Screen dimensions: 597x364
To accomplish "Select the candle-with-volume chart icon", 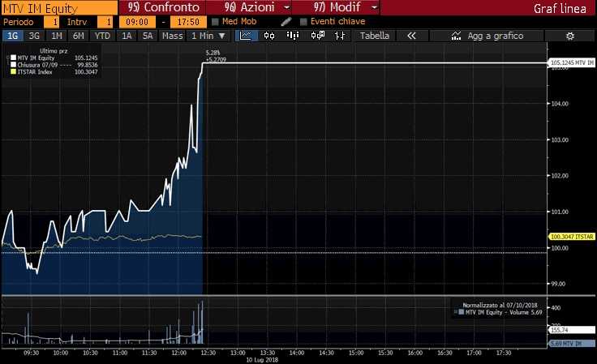I will tap(317, 36).
